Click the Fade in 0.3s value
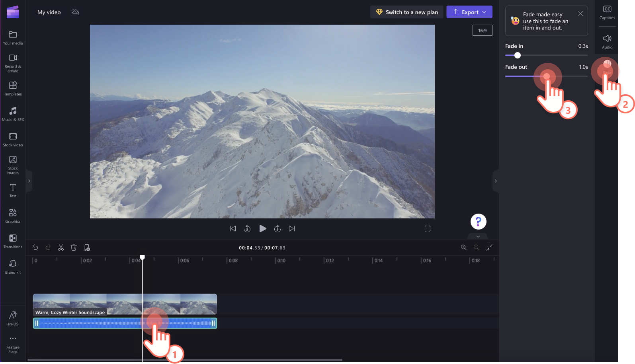Image resolution: width=635 pixels, height=364 pixels. click(x=583, y=46)
